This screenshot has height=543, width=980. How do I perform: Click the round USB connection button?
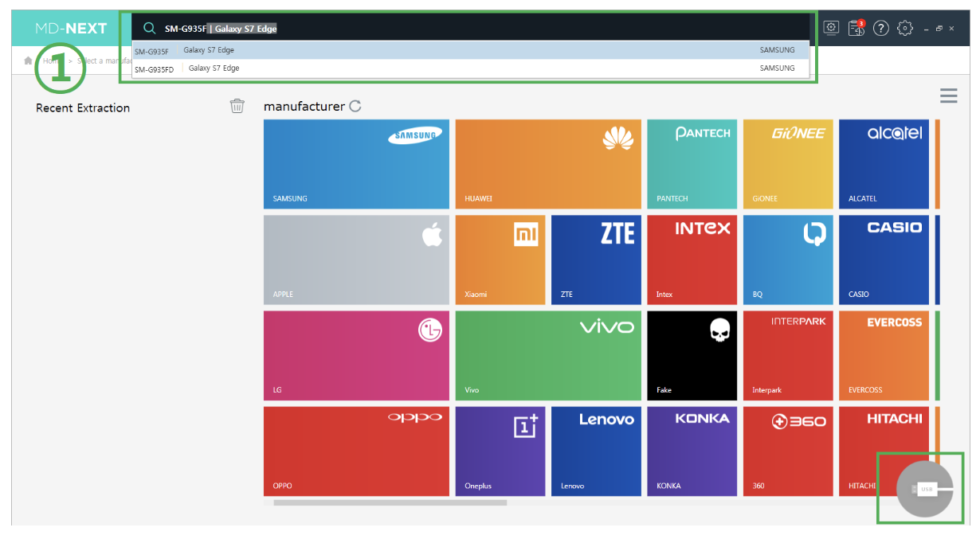924,489
